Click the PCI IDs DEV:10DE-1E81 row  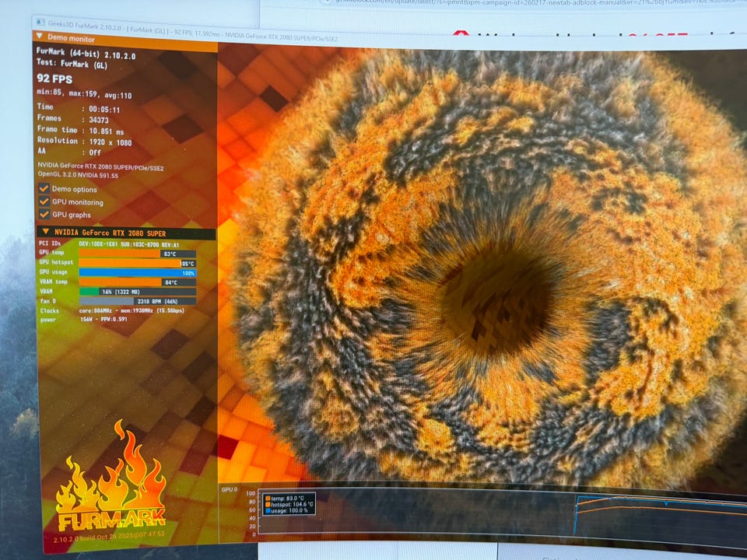coord(109,243)
